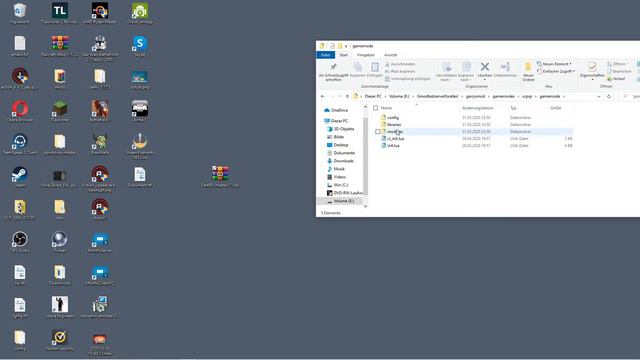Screen dimensions: 640x360
Task: Open the Datei tab in Explorer
Action: point(325,55)
